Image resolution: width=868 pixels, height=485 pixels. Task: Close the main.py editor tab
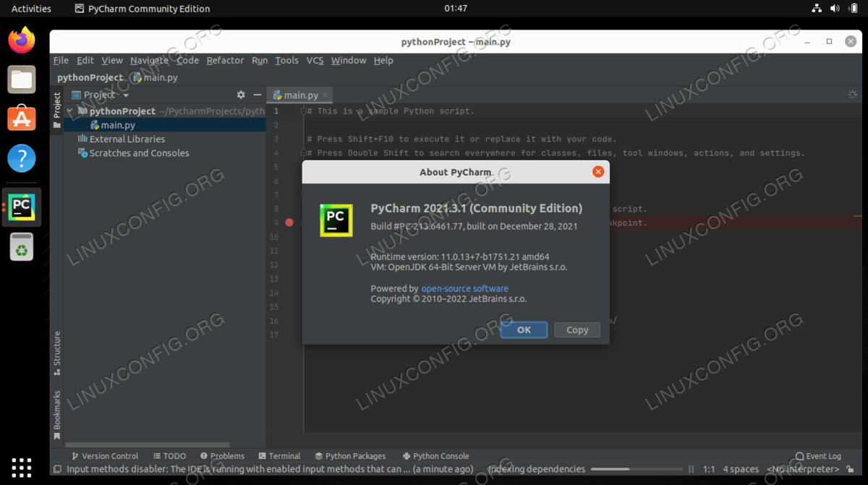325,95
